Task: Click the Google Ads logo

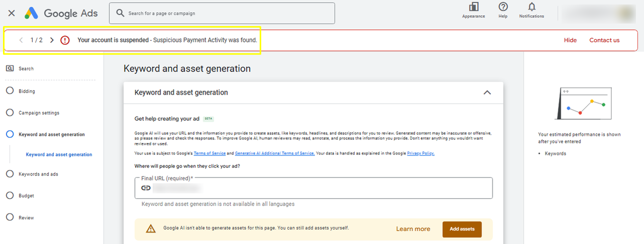Action: tap(61, 13)
